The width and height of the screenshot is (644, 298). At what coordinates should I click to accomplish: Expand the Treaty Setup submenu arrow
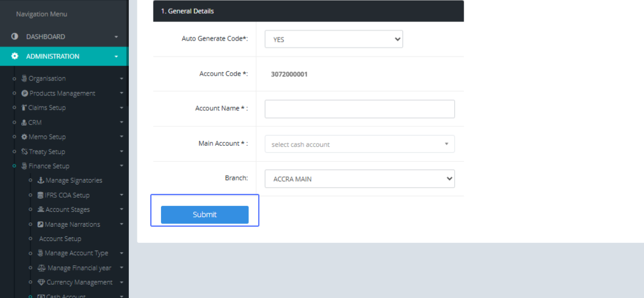coord(122,152)
